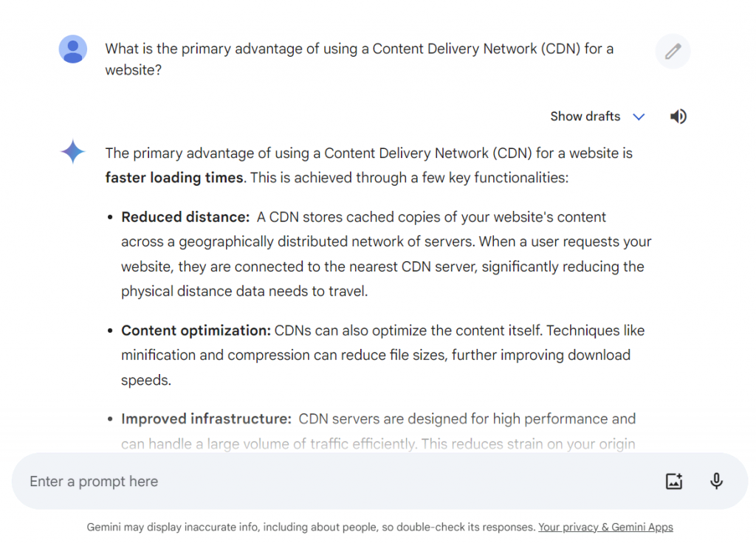Screen dimensions: 756x543
Task: Click the bullet point before "Content optimization"
Action: point(111,331)
